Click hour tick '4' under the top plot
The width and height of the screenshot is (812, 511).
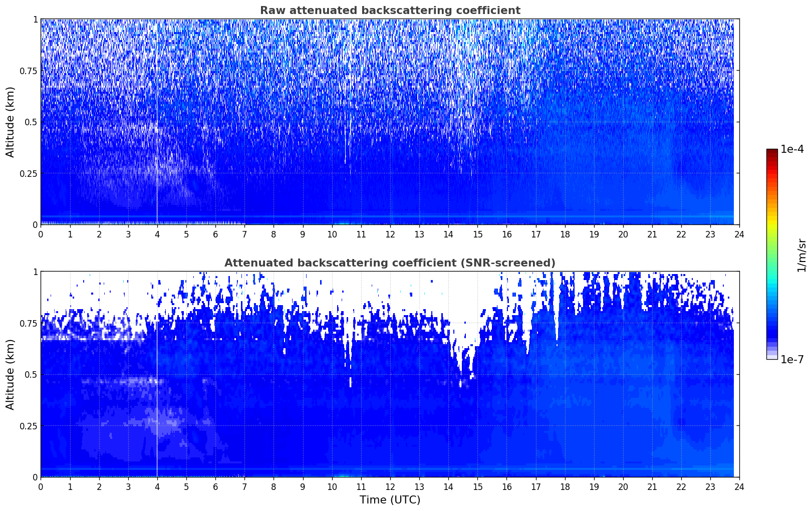pos(157,234)
